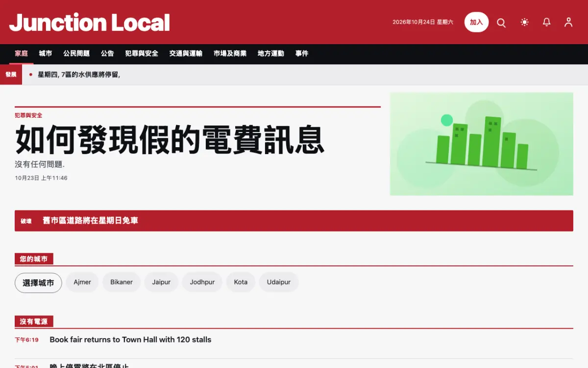Select the Udaipur city chip

pos(279,282)
